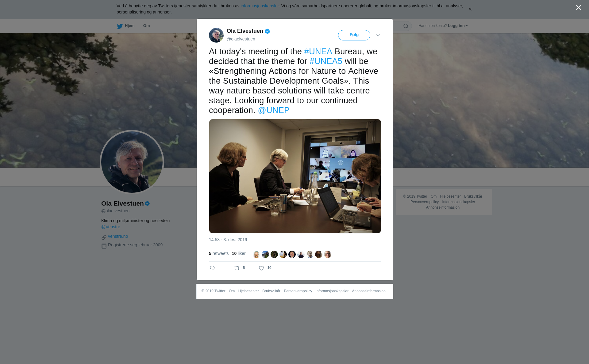Dismiss the cookie notice banner

[470, 9]
